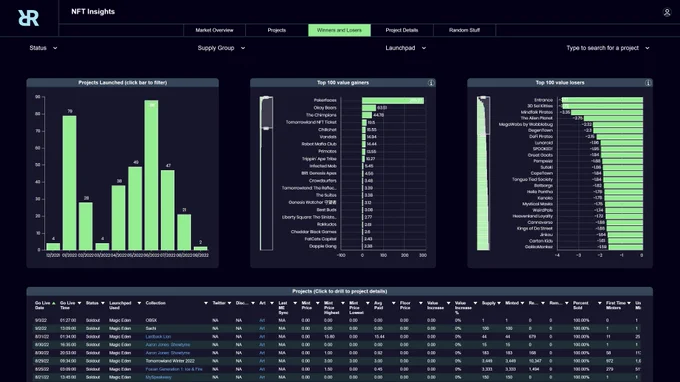Image resolution: width=680 pixels, height=382 pixels.
Task: Filter by the 01/2022 bar with 79 projects
Action: point(69,183)
